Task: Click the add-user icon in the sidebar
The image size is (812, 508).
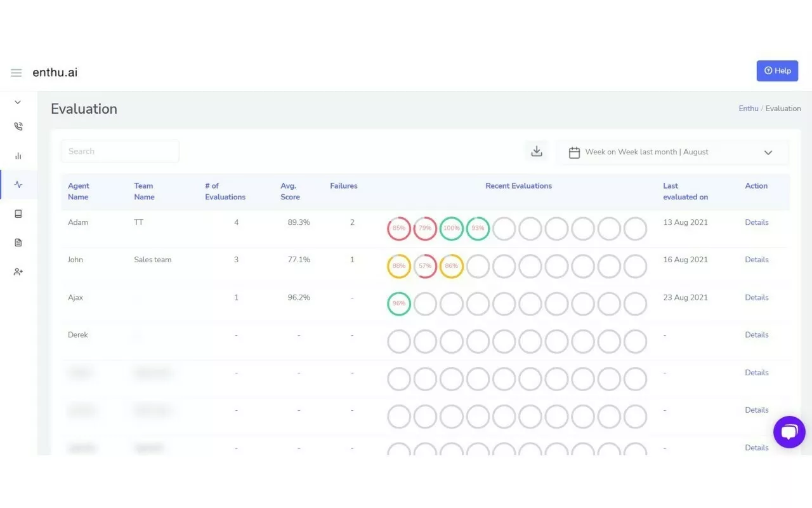Action: (x=18, y=271)
